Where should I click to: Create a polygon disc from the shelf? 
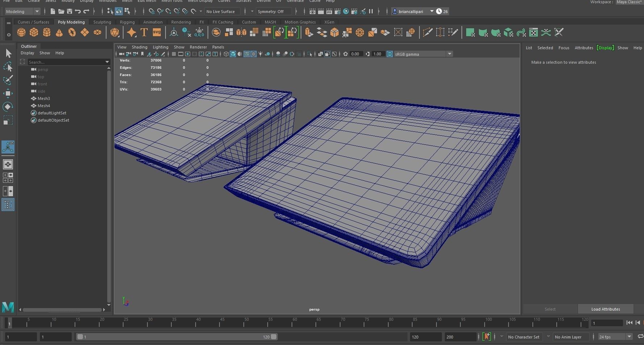point(97,33)
